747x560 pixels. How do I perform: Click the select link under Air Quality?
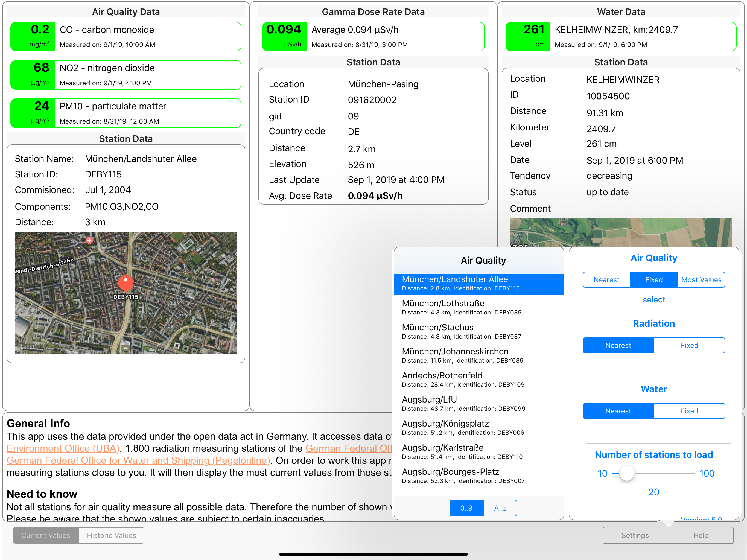click(x=654, y=300)
